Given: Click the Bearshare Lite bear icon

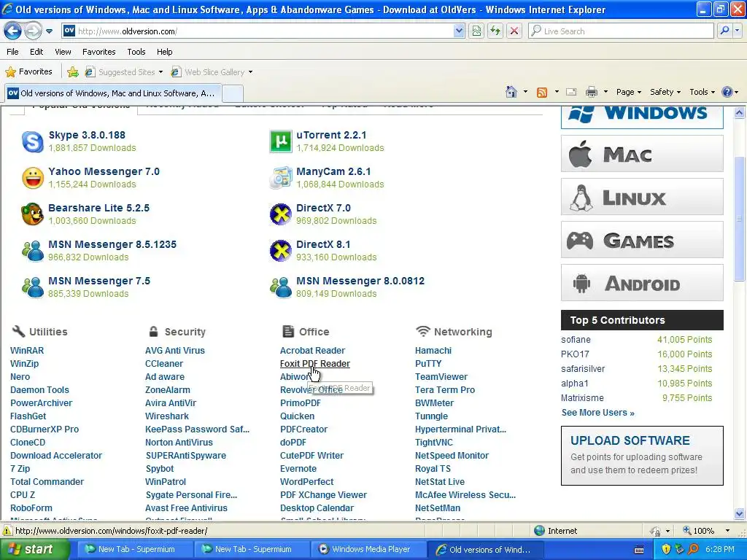Looking at the screenshot, I should pos(33,214).
